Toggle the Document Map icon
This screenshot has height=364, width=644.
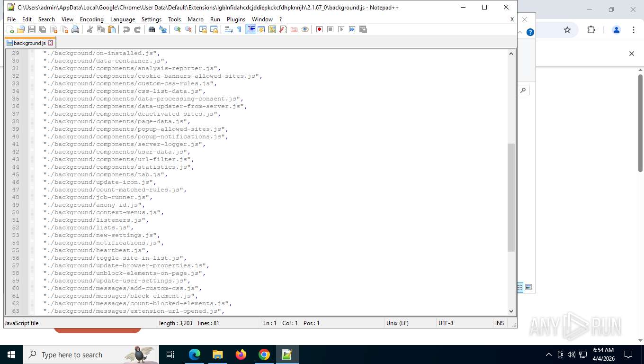tap(272, 29)
